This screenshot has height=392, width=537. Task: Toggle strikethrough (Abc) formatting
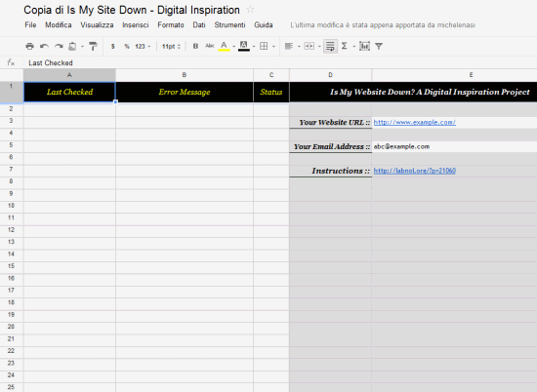click(x=210, y=46)
